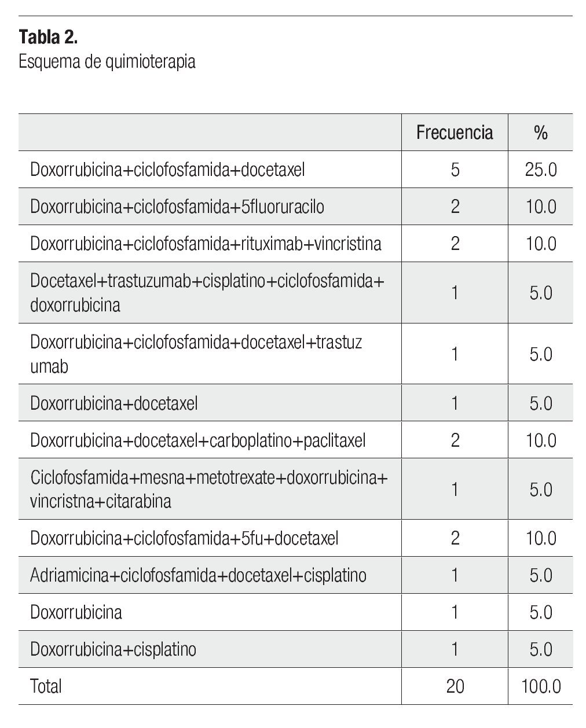Select the "%" column header
This screenshot has width=586, height=728.
[x=540, y=133]
